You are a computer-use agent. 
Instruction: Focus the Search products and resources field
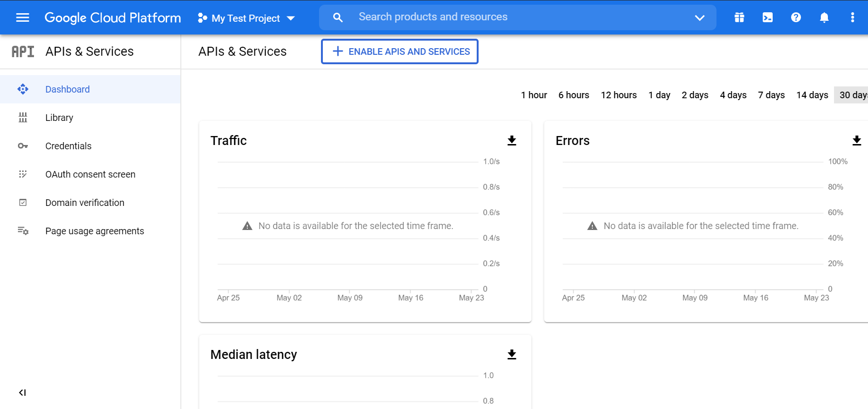click(x=518, y=17)
